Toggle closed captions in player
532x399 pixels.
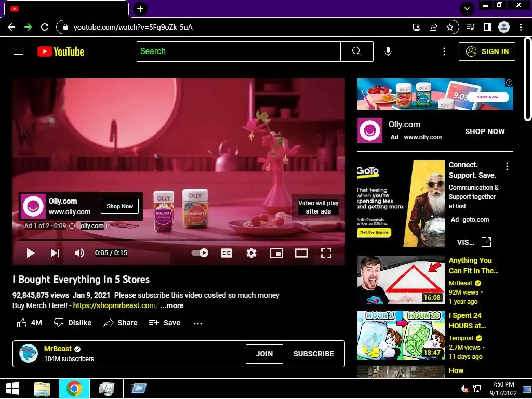click(227, 253)
